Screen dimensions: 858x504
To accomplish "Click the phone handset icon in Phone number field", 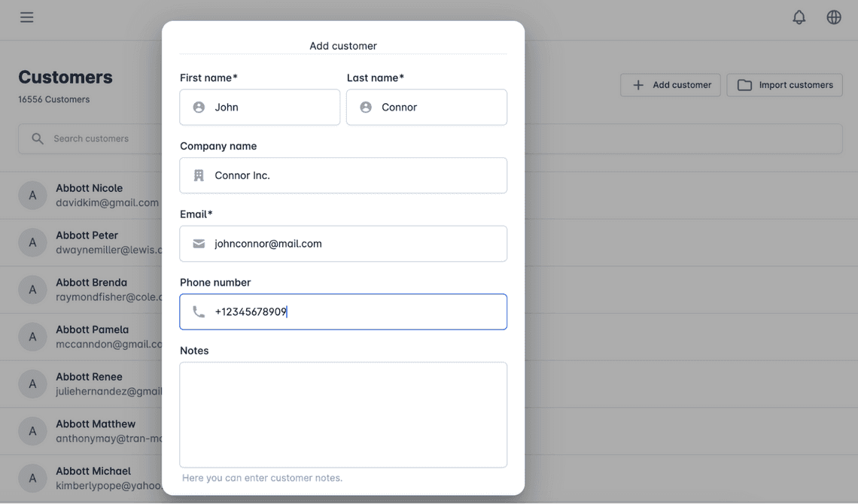I will point(199,312).
